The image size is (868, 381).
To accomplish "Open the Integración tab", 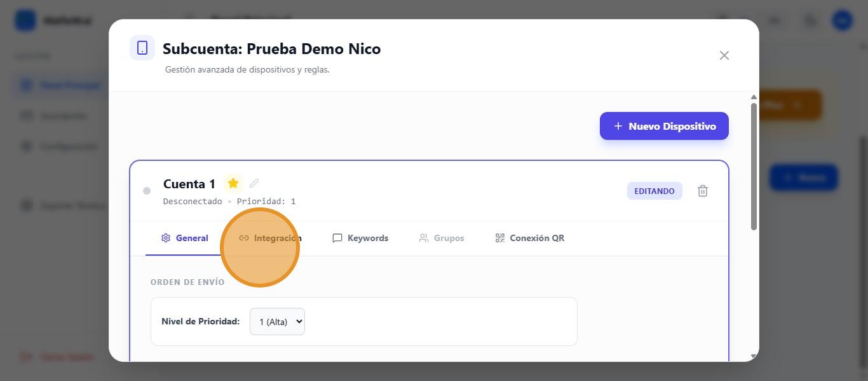I will coord(271,238).
